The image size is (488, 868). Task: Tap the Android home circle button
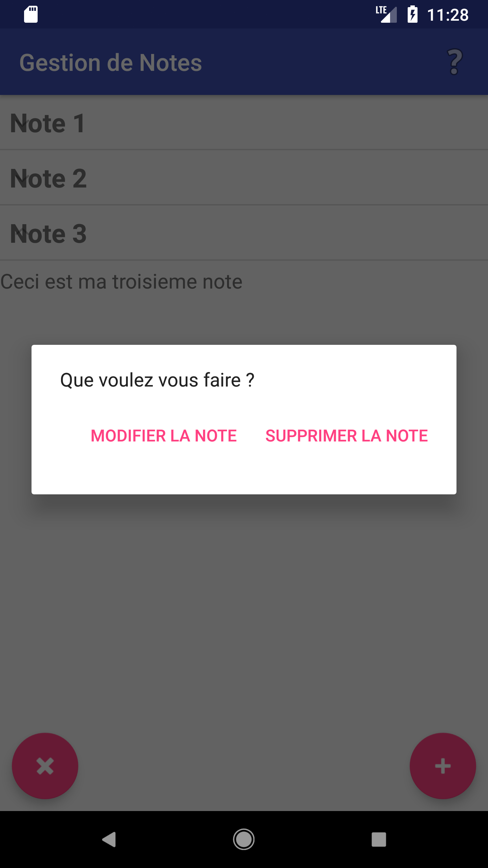pyautogui.click(x=244, y=840)
